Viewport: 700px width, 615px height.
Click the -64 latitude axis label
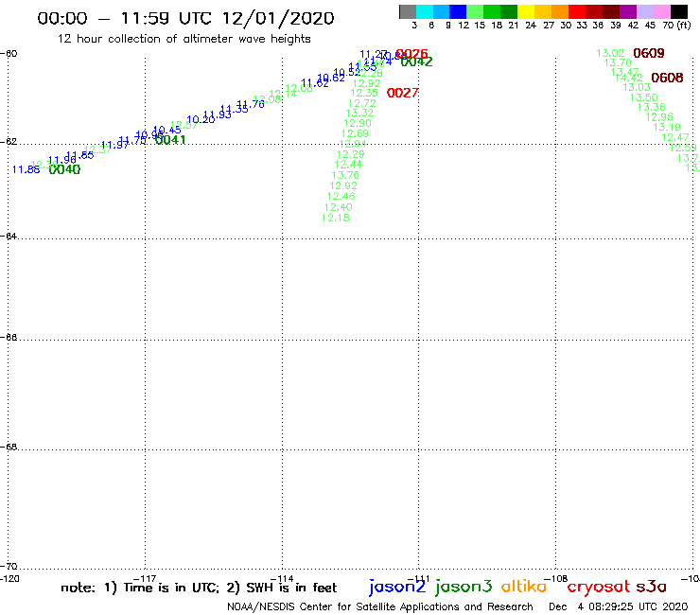tap(9, 236)
